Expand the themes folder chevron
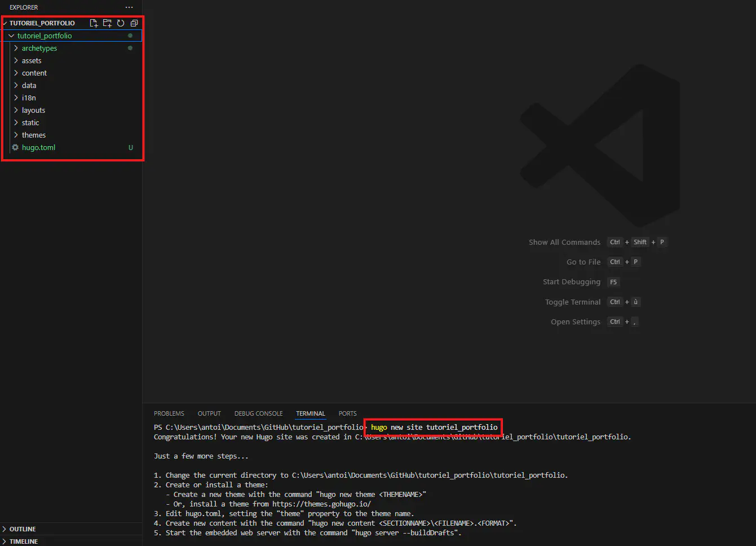The image size is (756, 546). pyautogui.click(x=16, y=135)
